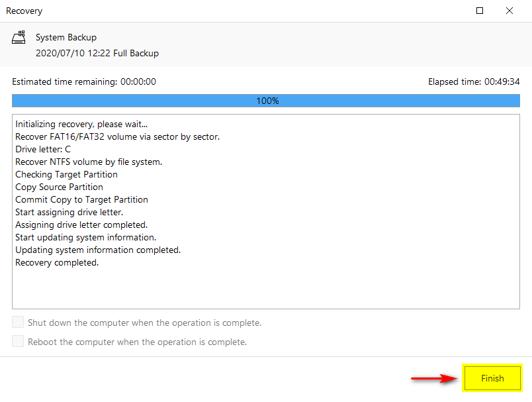Click "Assigning drive letter completed." log entry

81,225
